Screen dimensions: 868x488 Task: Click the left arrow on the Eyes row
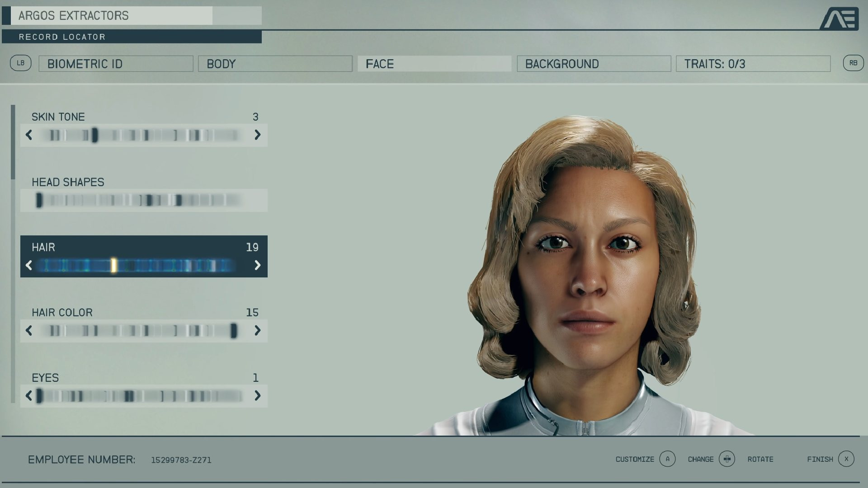(29, 396)
